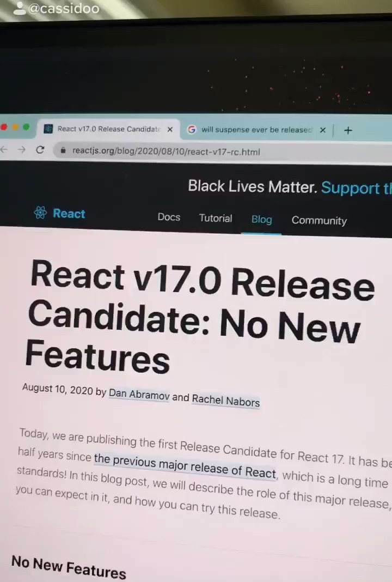
Task: Select the React v17.0 Release Candidate tab
Action: click(109, 129)
